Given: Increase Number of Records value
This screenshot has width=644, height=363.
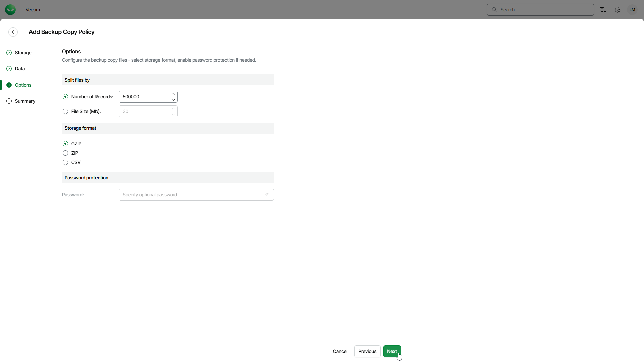Looking at the screenshot, I should click(x=173, y=94).
